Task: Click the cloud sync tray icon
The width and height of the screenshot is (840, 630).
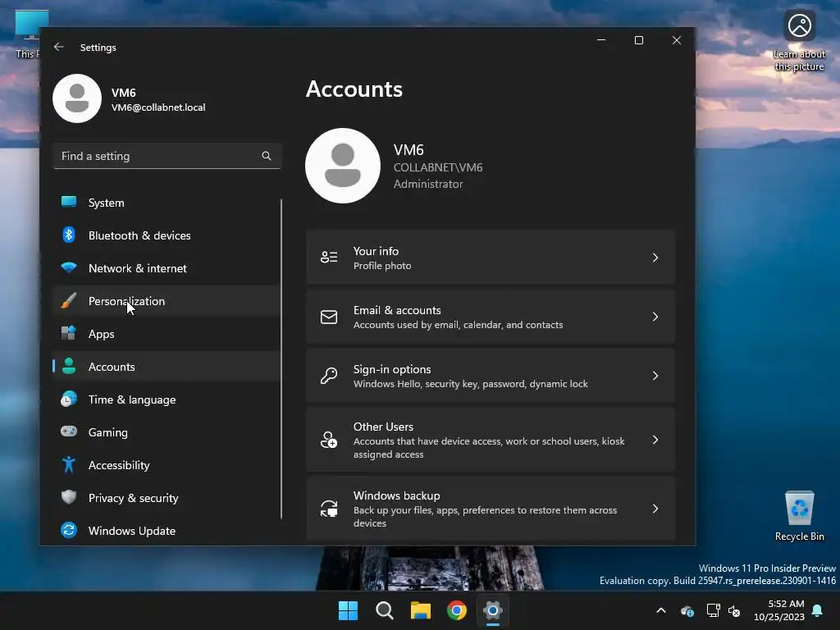Action: click(687, 610)
